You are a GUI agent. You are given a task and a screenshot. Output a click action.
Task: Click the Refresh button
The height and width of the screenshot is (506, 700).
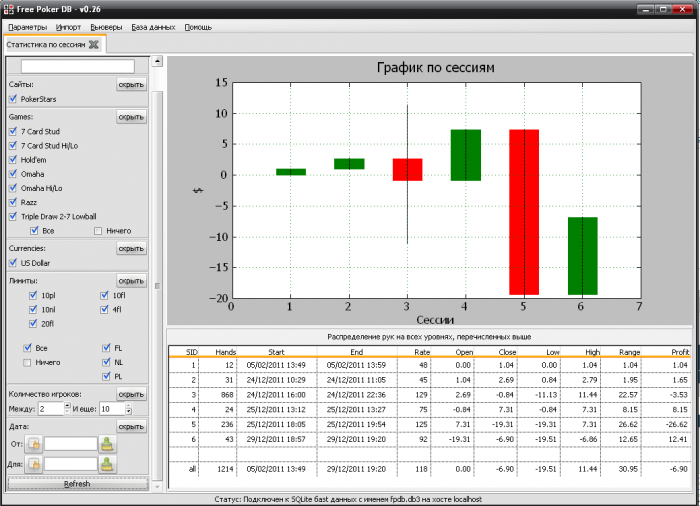coord(77,484)
